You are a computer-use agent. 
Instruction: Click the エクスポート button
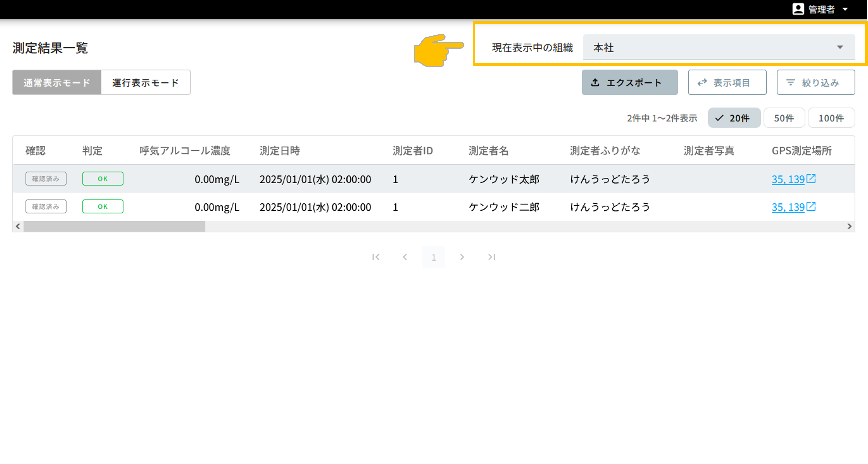pos(629,83)
